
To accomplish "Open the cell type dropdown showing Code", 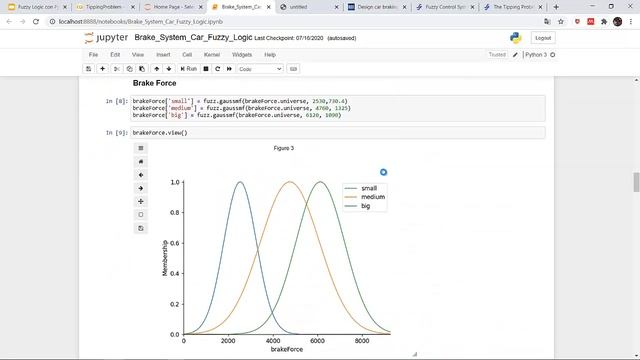I will [260, 69].
